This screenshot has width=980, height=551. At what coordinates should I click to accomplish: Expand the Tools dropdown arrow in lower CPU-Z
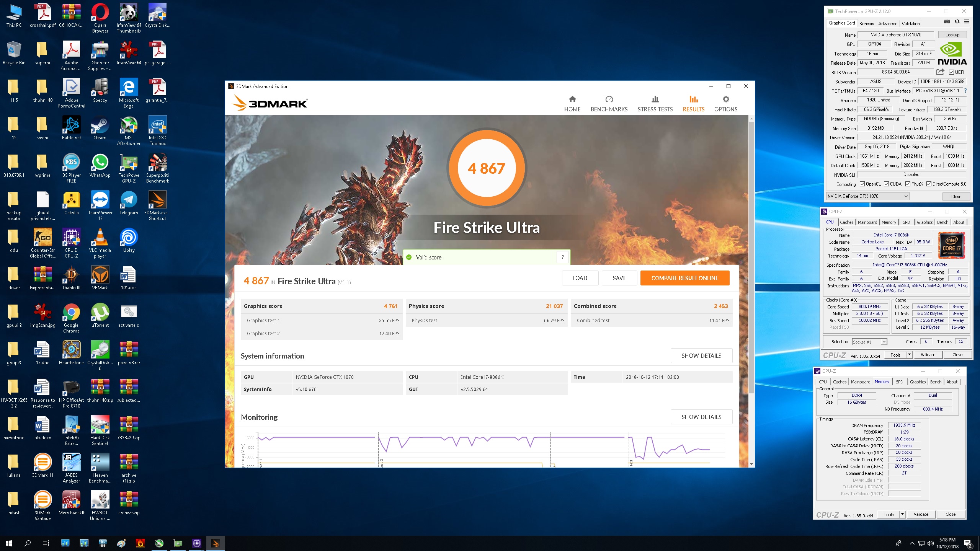(x=902, y=514)
